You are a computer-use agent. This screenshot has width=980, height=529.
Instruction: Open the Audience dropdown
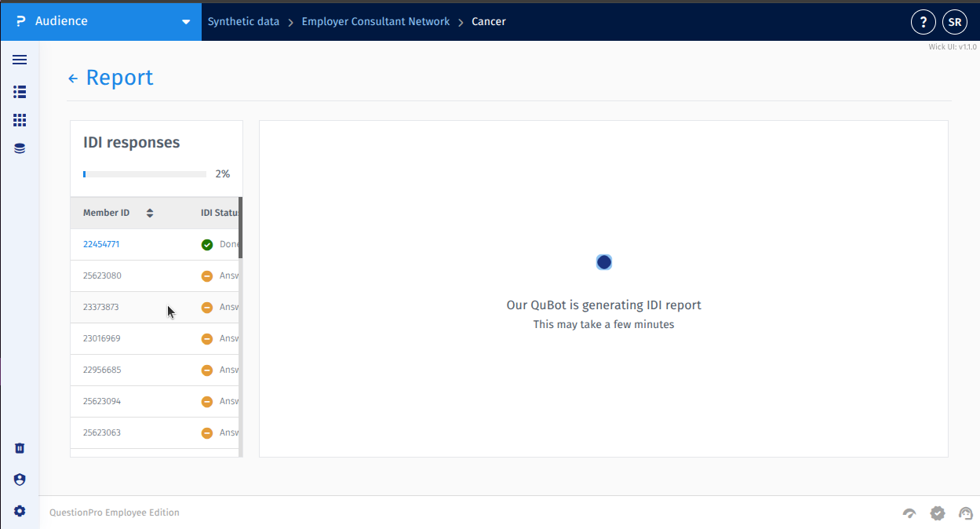pyautogui.click(x=185, y=22)
